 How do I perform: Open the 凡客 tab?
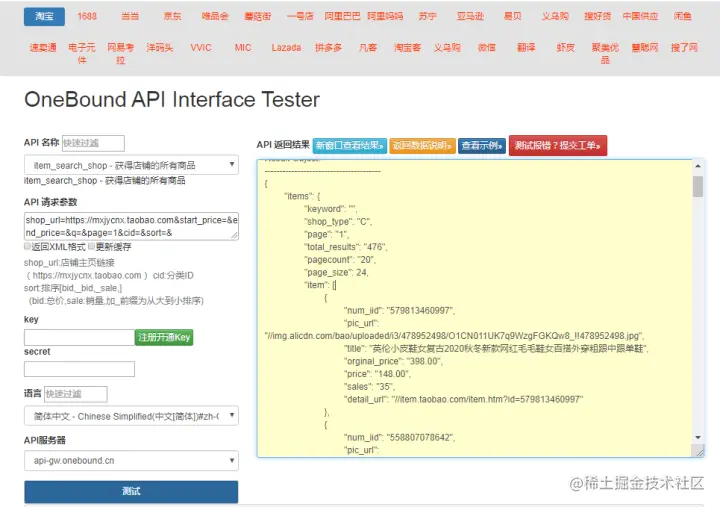pyautogui.click(x=368, y=48)
